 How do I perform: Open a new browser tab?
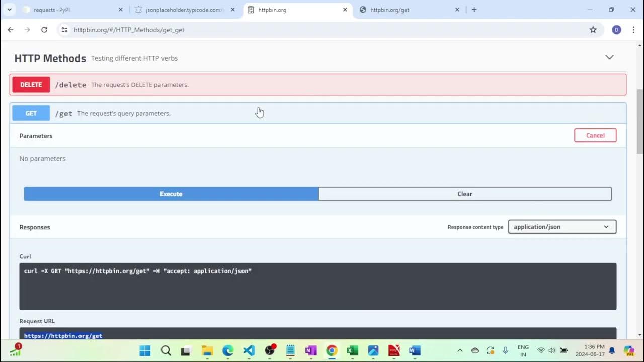pos(474,10)
